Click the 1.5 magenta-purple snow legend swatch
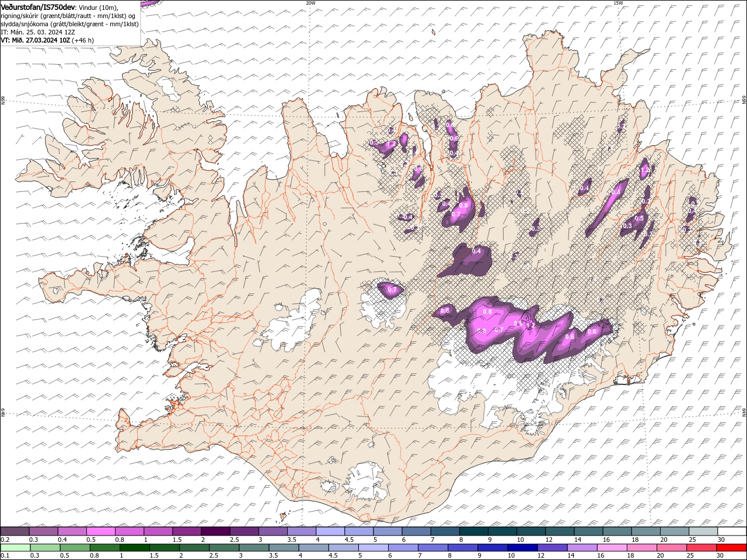This screenshot has width=747, height=560. (187, 531)
